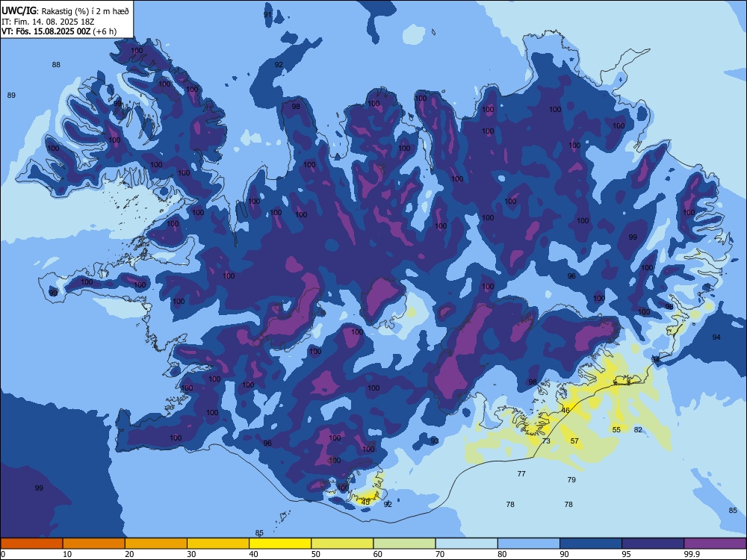Click the value 91 at the map top
This screenshot has width=747, height=560.
267,15
